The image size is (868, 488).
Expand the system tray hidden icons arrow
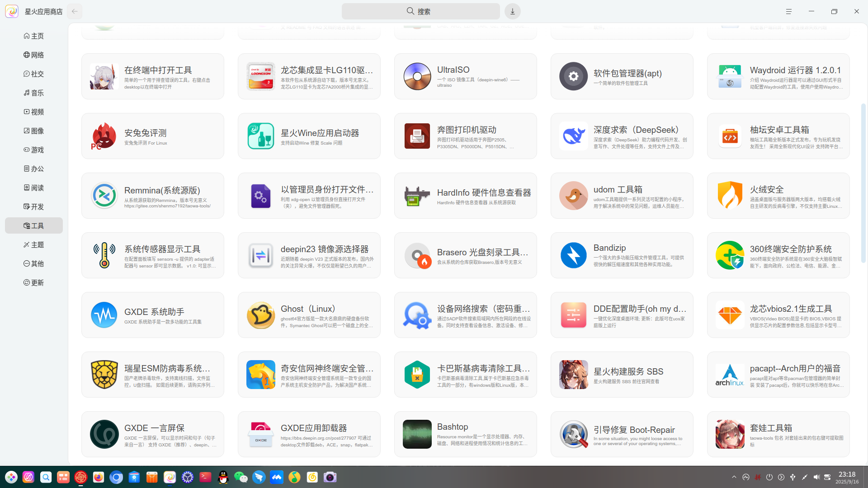pos(734,477)
